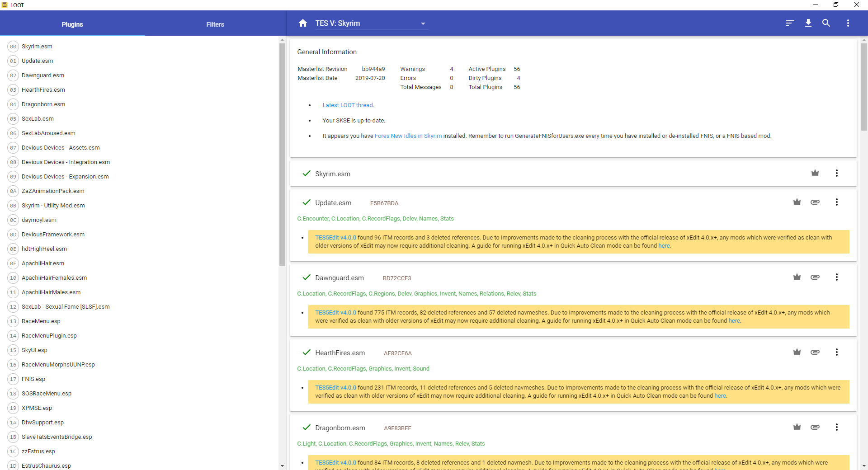Switch to the Plugins tab
This screenshot has height=470, width=868.
click(72, 24)
